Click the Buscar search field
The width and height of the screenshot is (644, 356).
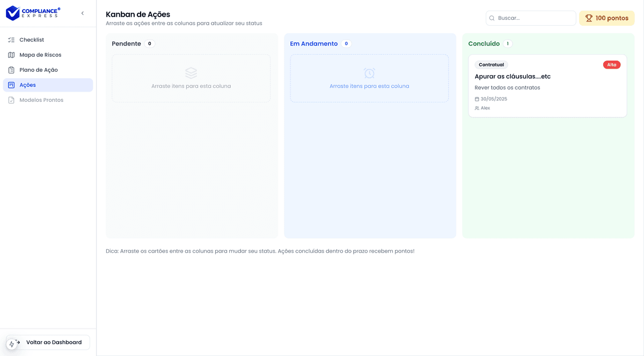pos(531,18)
